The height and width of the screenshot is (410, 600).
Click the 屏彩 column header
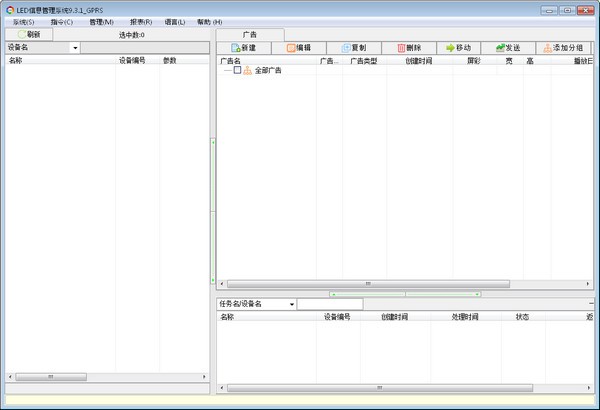pyautogui.click(x=474, y=61)
